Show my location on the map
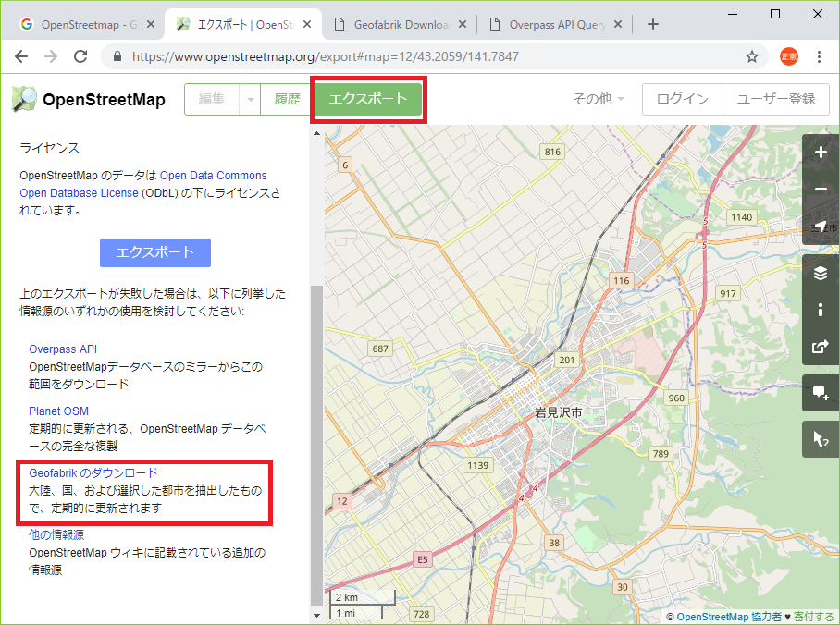This screenshot has height=625, width=840. 821,227
